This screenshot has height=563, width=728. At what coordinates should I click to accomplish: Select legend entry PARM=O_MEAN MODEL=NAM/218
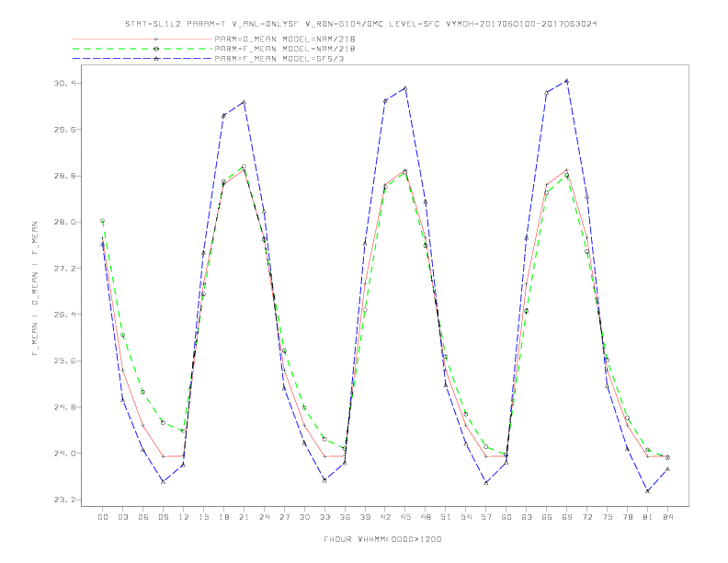pos(285,39)
